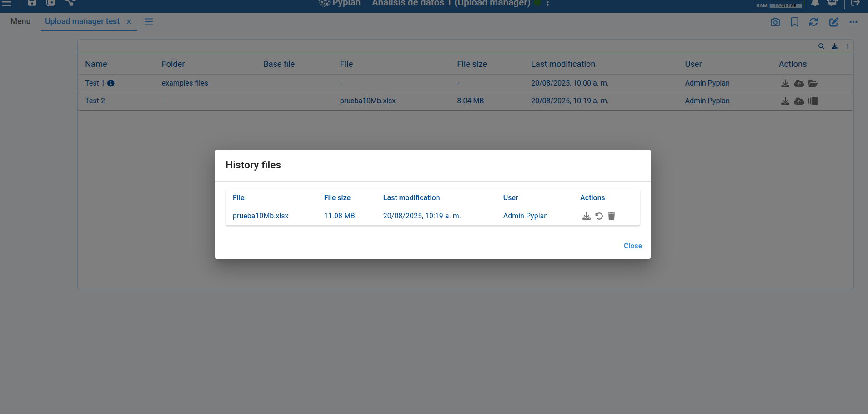Open the bookmark icon in the toolbar
This screenshot has width=868, height=414.
[795, 22]
